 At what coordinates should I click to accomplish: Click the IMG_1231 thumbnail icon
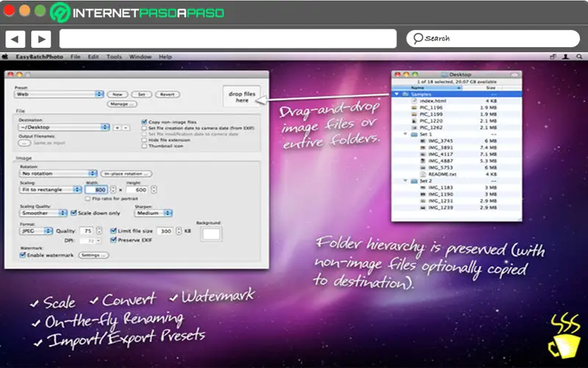pos(423,201)
